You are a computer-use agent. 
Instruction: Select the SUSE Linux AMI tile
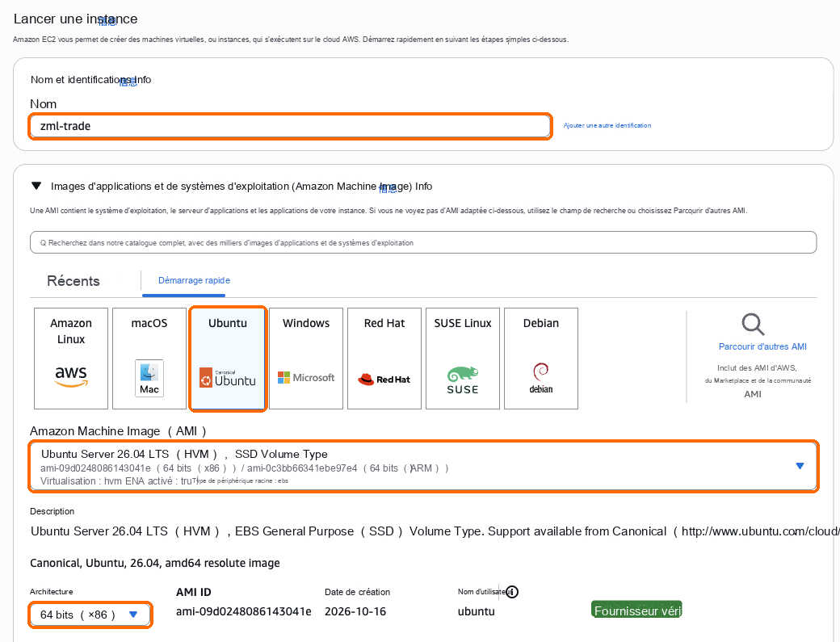[x=463, y=359]
